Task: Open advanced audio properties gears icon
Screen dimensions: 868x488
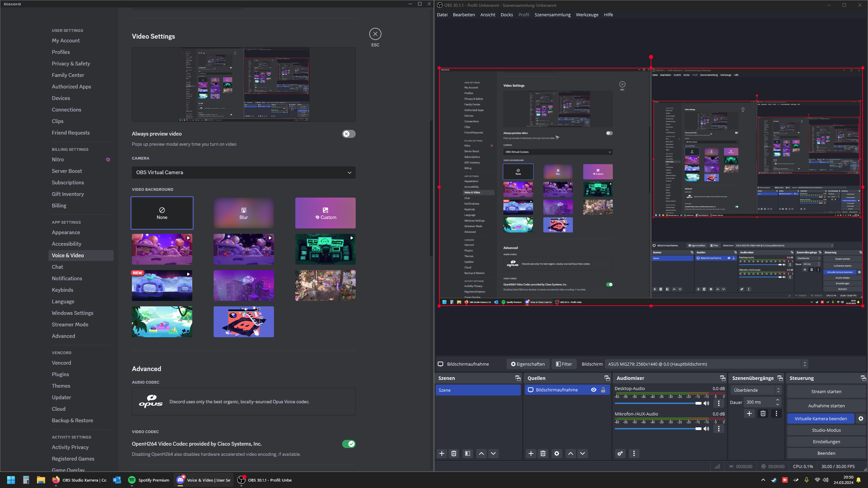Action: click(620, 453)
